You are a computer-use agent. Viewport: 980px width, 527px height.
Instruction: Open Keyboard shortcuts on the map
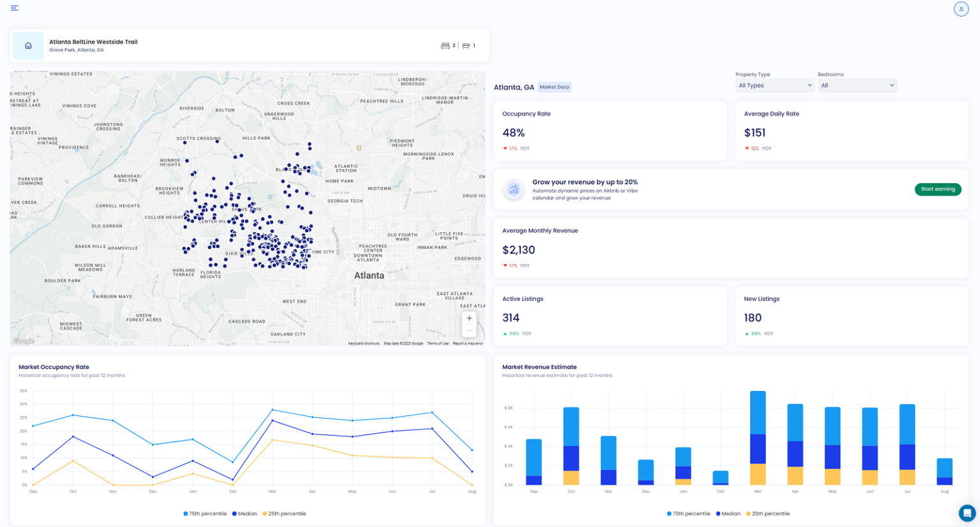tap(364, 344)
